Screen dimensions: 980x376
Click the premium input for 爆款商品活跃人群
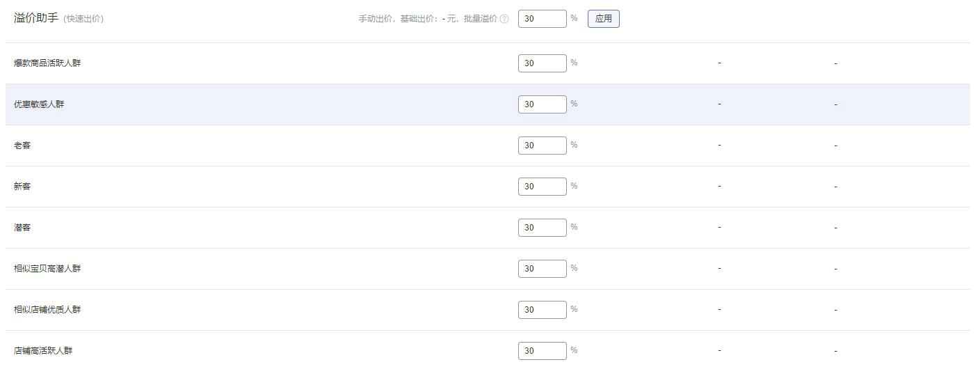coord(542,63)
